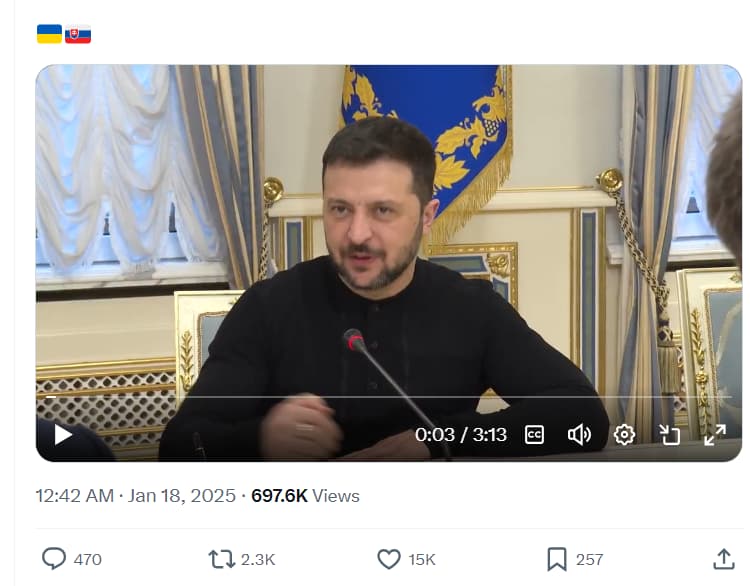Screen dimensions: 750x586
Task: View the 15K likes count
Action: coord(422,559)
